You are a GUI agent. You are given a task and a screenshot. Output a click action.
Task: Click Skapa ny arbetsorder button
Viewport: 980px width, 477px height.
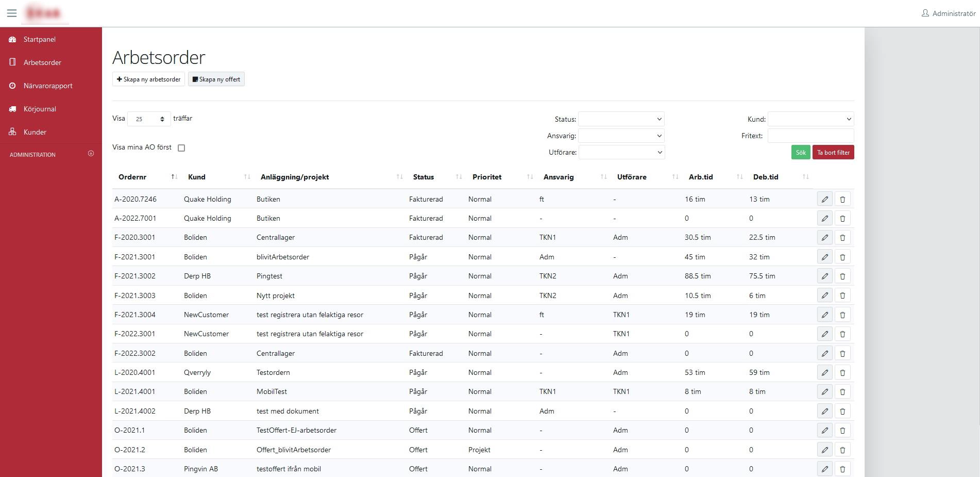[x=148, y=79]
